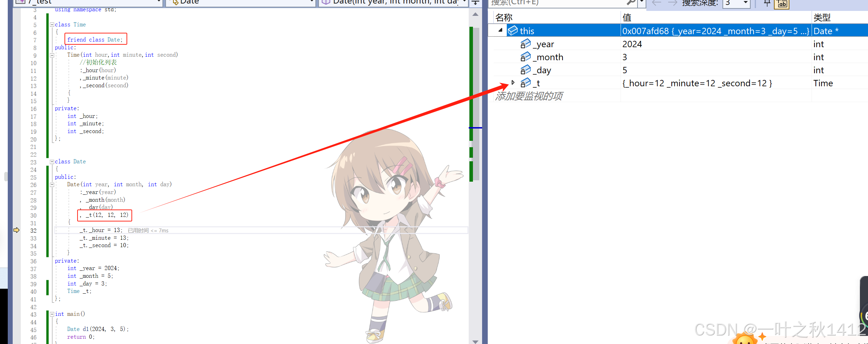Click the _month private field icon
This screenshot has width=868, height=344.
525,57
